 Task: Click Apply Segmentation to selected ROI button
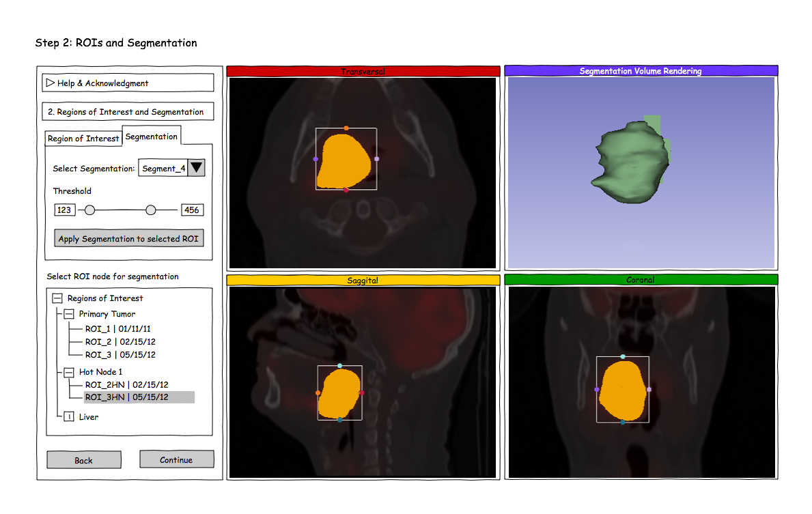[129, 239]
